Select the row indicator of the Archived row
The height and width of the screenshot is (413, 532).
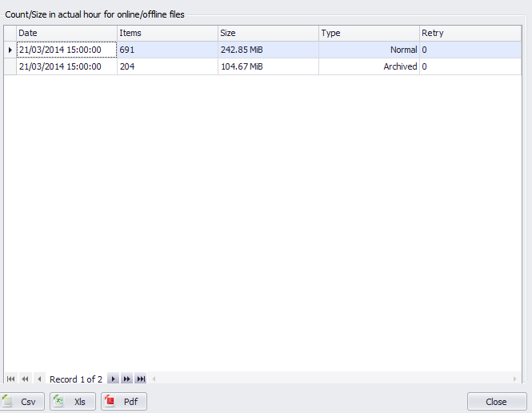tap(10, 66)
